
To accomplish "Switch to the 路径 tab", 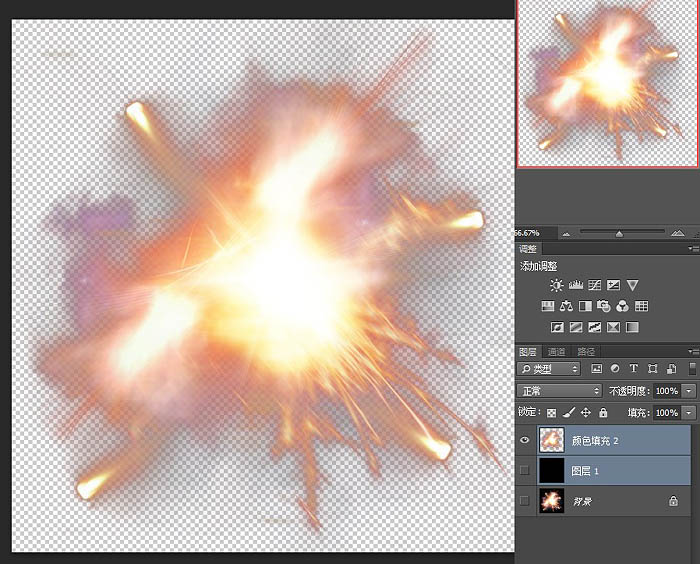I will (x=586, y=352).
